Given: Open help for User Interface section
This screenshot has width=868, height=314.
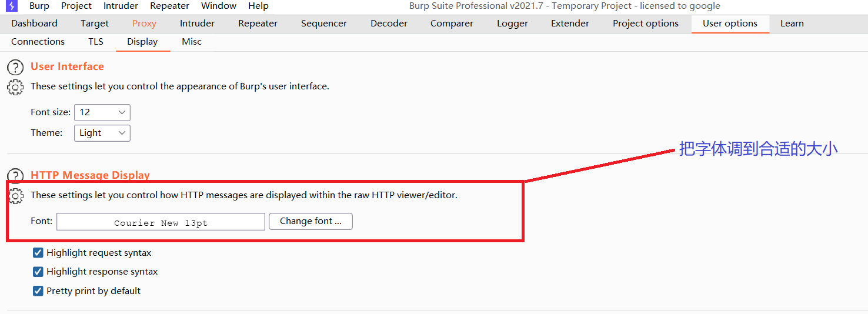Looking at the screenshot, I should pos(15,66).
